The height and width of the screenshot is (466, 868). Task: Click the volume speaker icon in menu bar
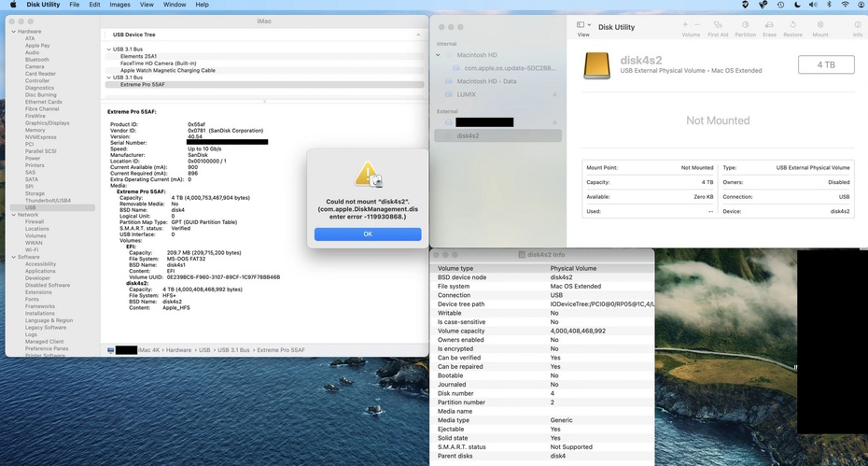(x=813, y=5)
